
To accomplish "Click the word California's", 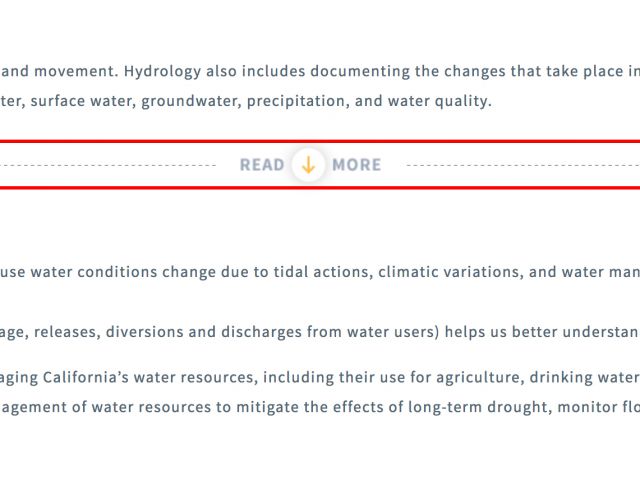I will [86, 377].
